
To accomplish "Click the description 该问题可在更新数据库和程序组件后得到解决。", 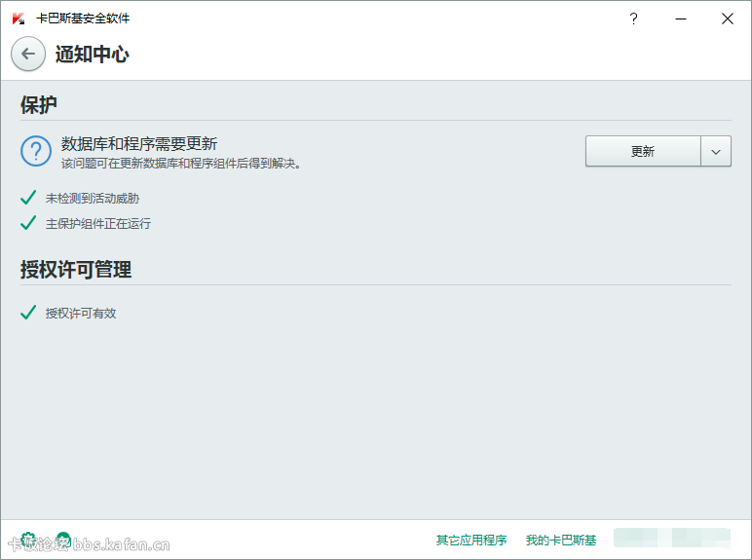I will pos(181,164).
